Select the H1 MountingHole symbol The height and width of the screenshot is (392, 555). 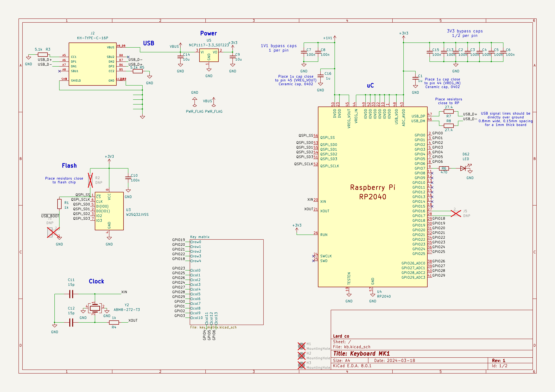click(301, 346)
